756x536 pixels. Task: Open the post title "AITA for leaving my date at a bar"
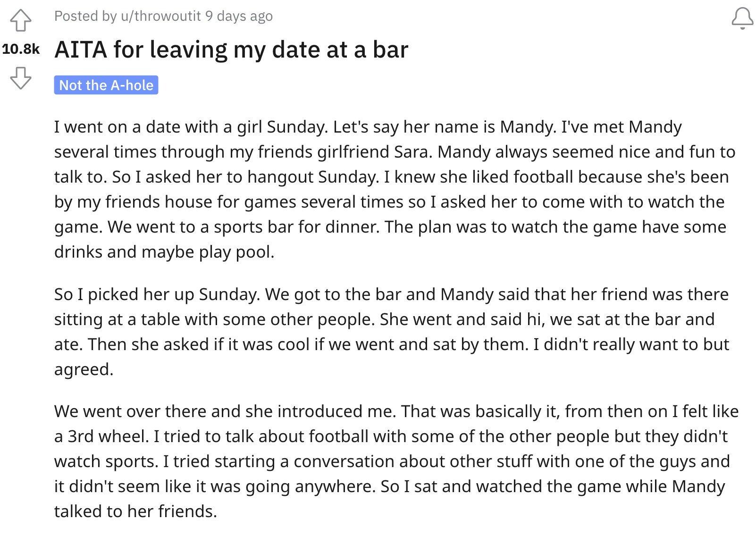[x=231, y=50]
